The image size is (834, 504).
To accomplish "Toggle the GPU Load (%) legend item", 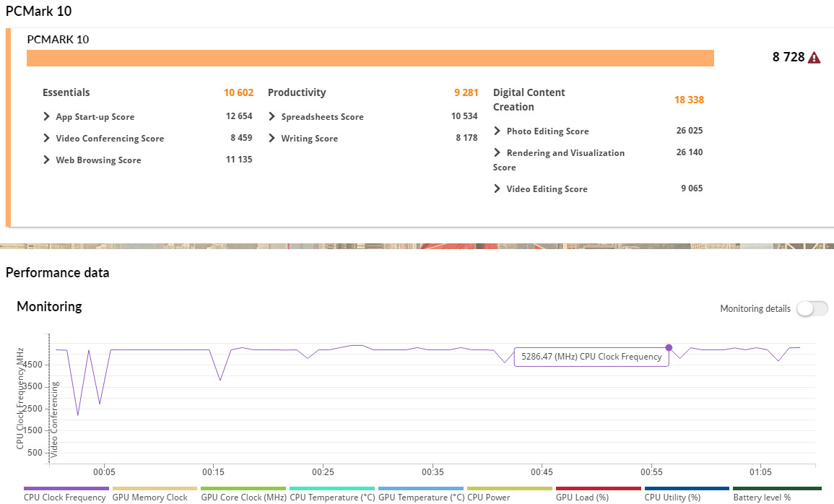I will pyautogui.click(x=582, y=497).
